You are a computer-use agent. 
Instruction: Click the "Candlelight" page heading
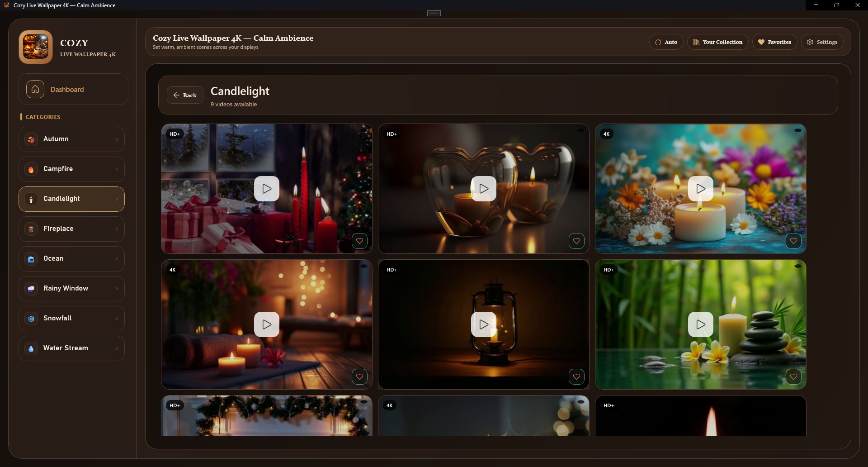click(x=240, y=91)
